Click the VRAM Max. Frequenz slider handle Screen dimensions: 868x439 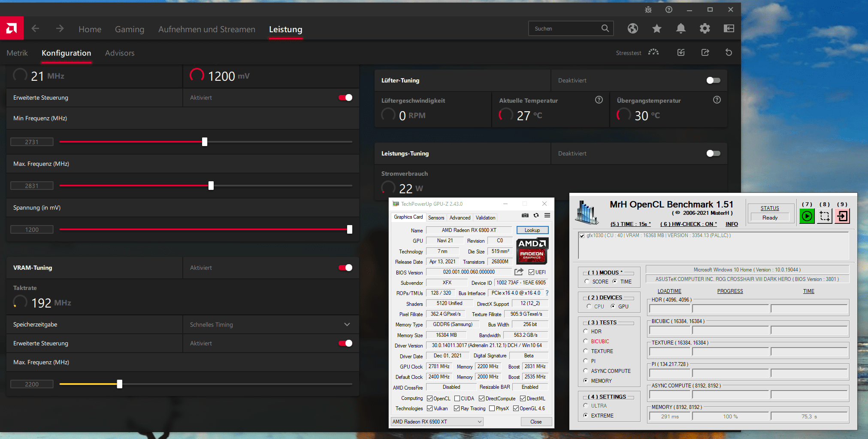tap(120, 384)
